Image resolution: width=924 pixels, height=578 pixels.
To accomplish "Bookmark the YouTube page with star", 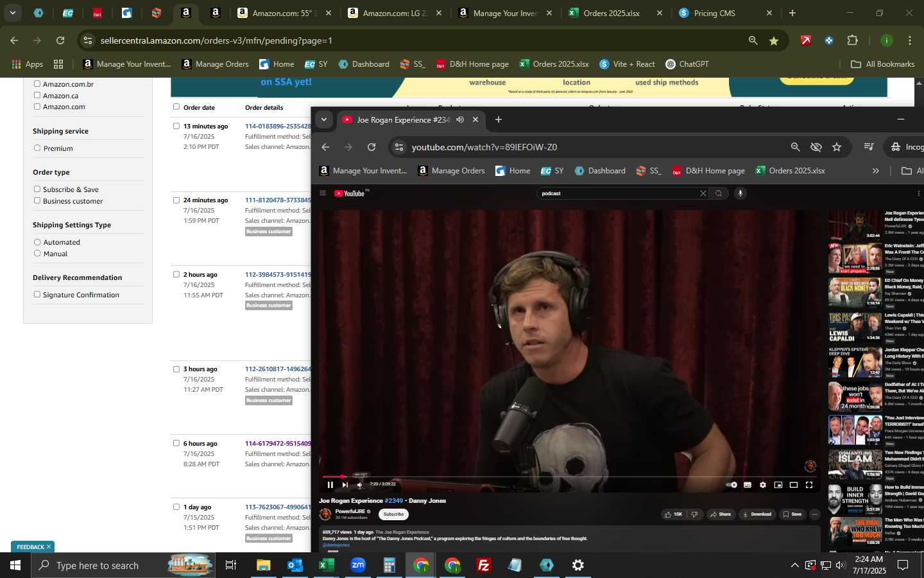I will click(x=837, y=147).
